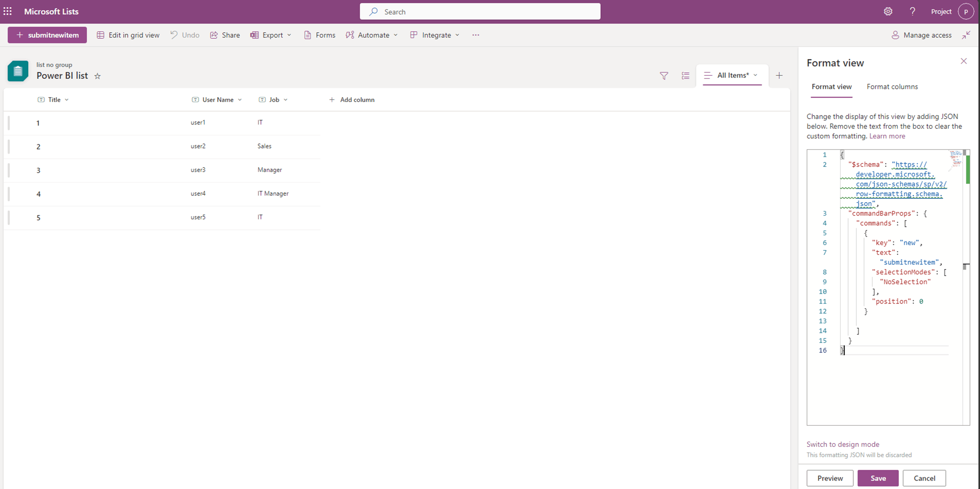Image resolution: width=980 pixels, height=489 pixels.
Task: Open the filter pane icon
Action: 664,76
